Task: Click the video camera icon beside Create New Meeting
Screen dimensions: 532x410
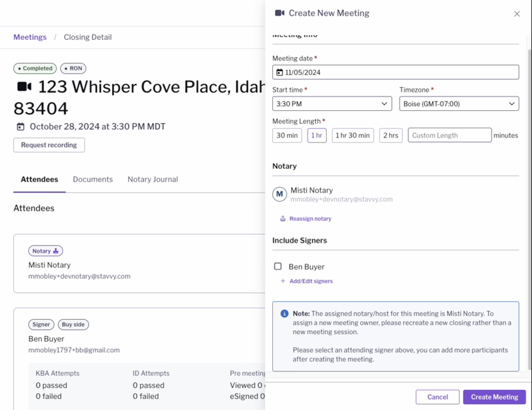Action: click(x=280, y=13)
